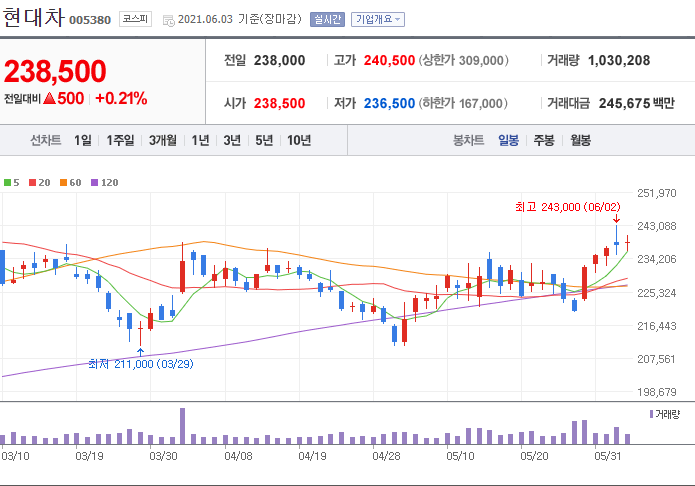This screenshot has height=486, width=695.
Task: Click the red 20-day moving average swatch
Action: click(x=32, y=182)
